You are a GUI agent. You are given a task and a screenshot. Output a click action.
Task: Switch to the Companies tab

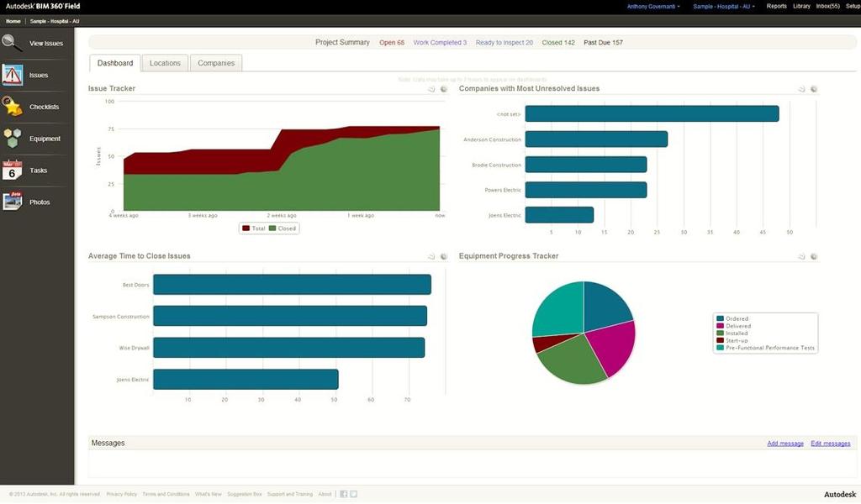[216, 63]
